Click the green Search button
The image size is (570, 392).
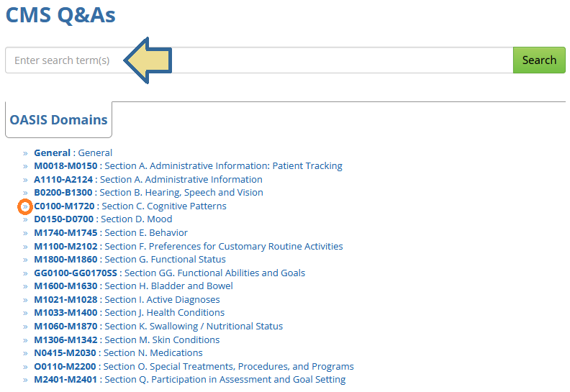[x=539, y=60]
